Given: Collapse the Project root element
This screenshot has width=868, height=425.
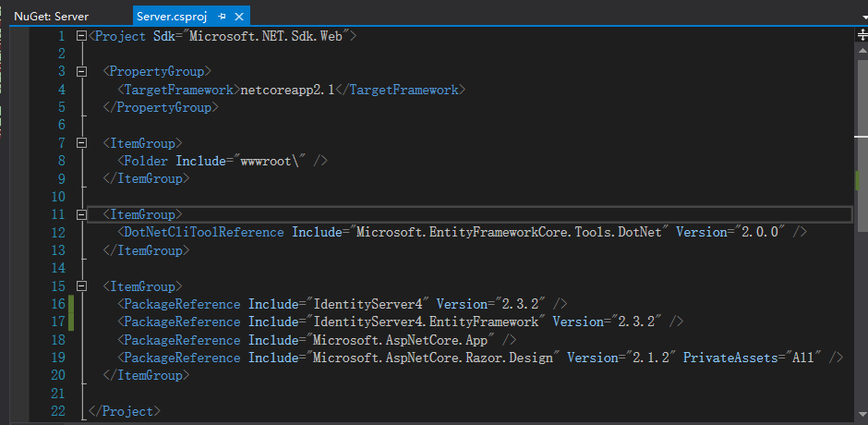Looking at the screenshot, I should [x=81, y=36].
